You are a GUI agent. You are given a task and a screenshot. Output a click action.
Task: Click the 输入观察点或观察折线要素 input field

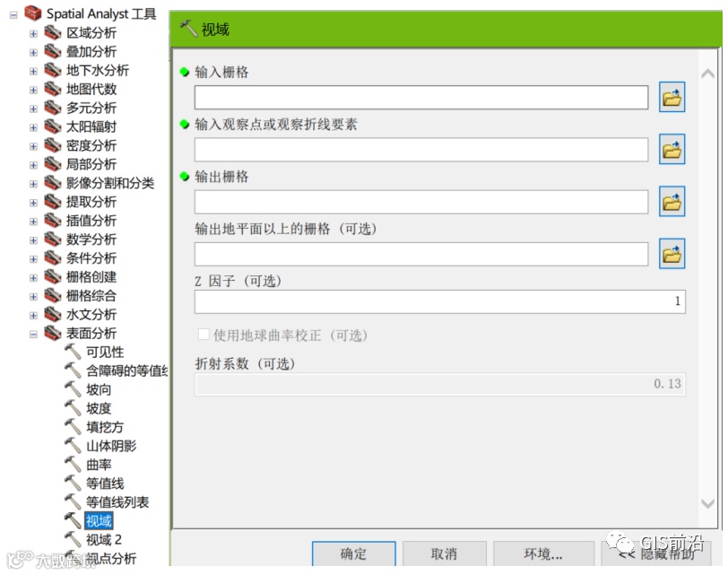point(421,150)
